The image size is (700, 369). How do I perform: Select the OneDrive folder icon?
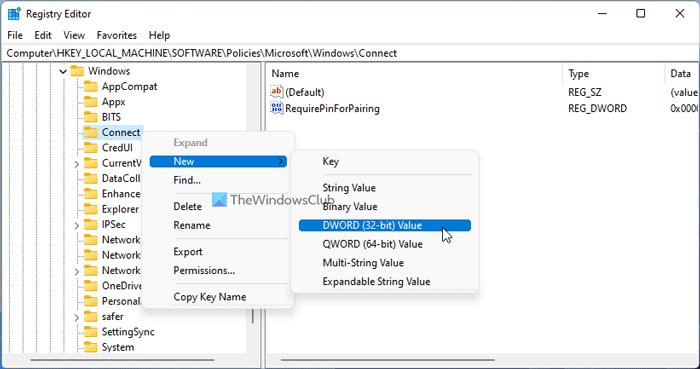click(x=91, y=286)
